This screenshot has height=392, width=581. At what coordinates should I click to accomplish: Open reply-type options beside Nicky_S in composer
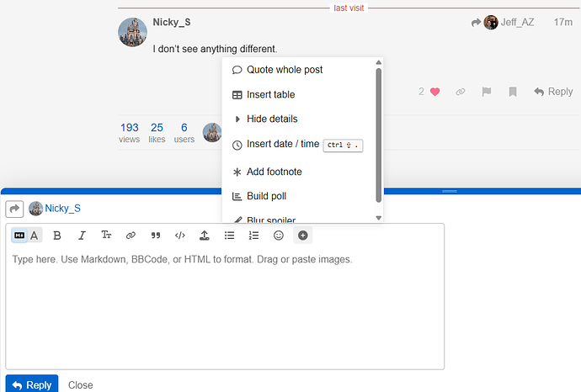pos(14,209)
